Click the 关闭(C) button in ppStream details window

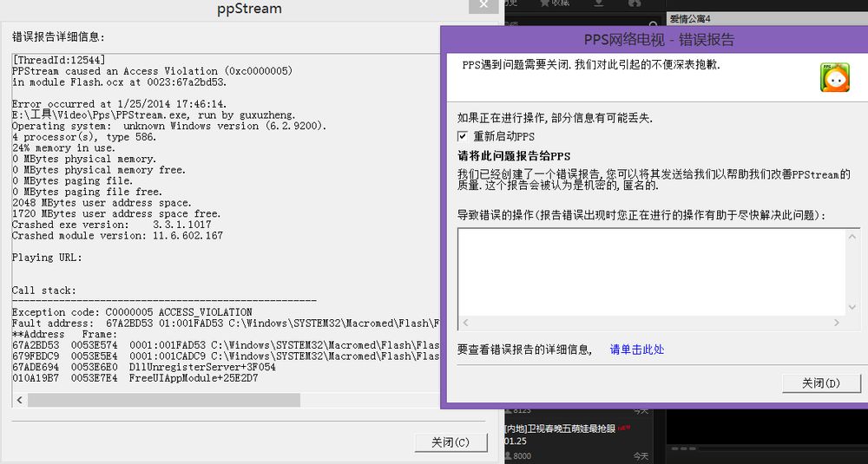pyautogui.click(x=450, y=442)
